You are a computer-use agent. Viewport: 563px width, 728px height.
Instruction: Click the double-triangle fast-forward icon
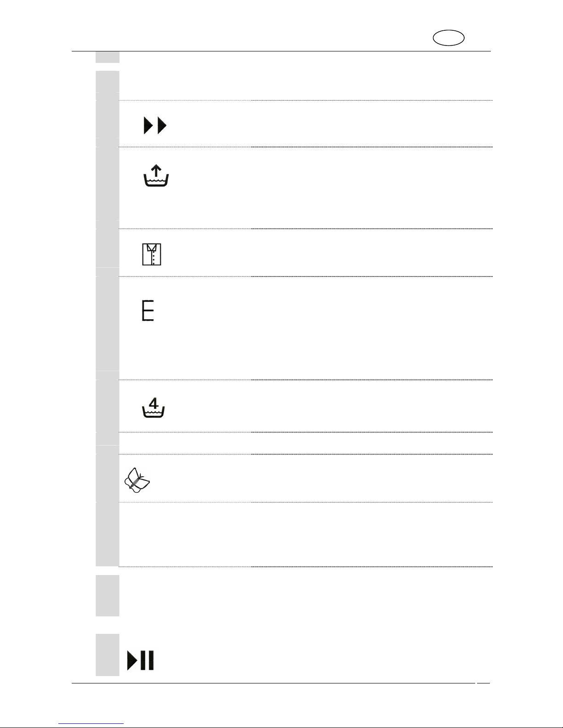pyautogui.click(x=155, y=125)
